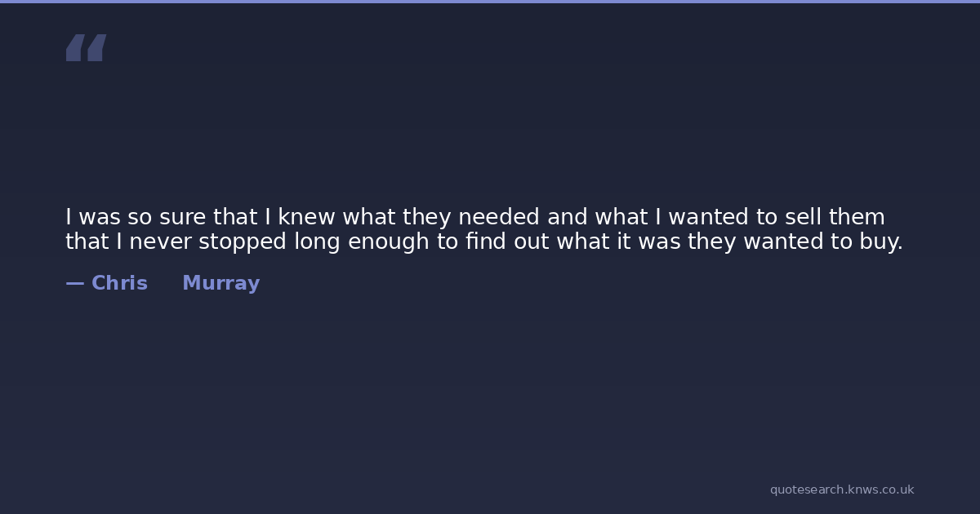The height and width of the screenshot is (514, 980).
Task: Click the em dash before Chris
Action: (x=74, y=283)
